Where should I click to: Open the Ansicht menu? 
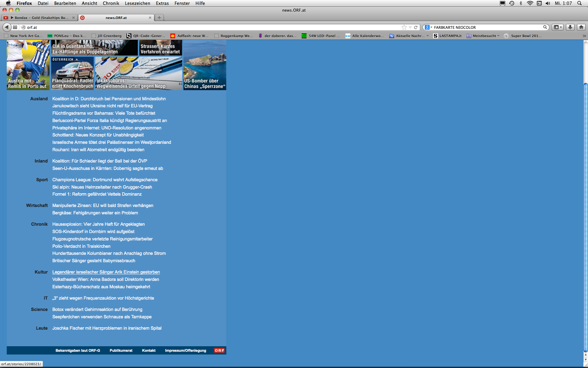[89, 3]
